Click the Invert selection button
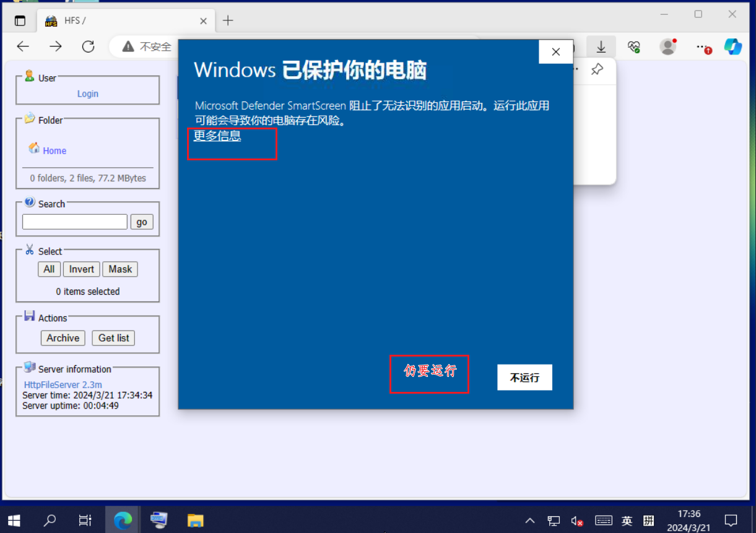The height and width of the screenshot is (533, 756). click(82, 269)
